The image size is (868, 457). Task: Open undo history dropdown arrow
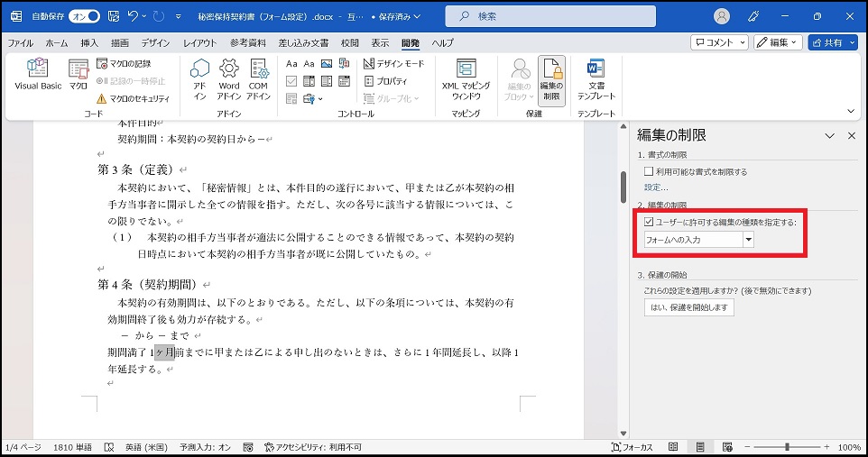click(144, 16)
